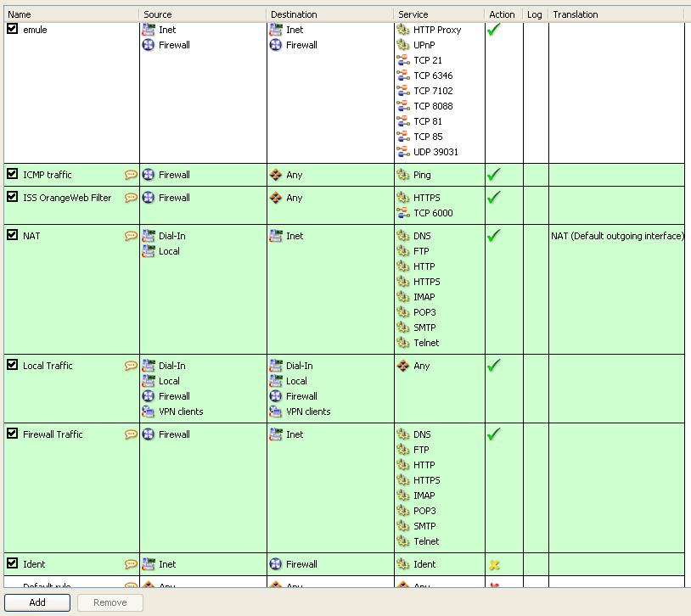Click the Any service icon in Local Traffic
The image size is (691, 616).
pos(402,366)
